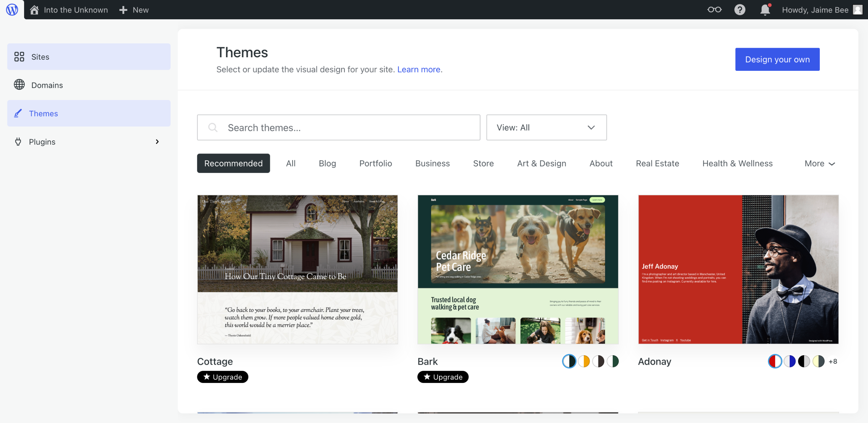This screenshot has width=868, height=423.
Task: Click the WordPress logo icon
Action: (12, 9)
